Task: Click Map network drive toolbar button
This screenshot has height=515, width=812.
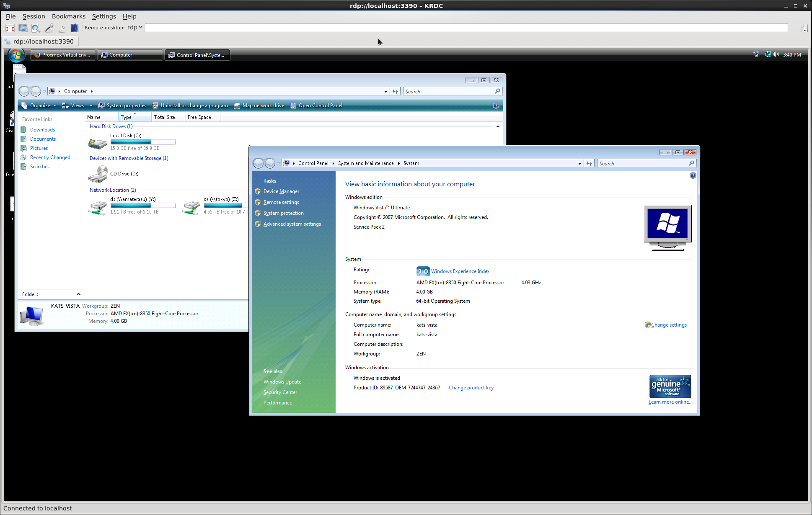Action: pos(259,106)
